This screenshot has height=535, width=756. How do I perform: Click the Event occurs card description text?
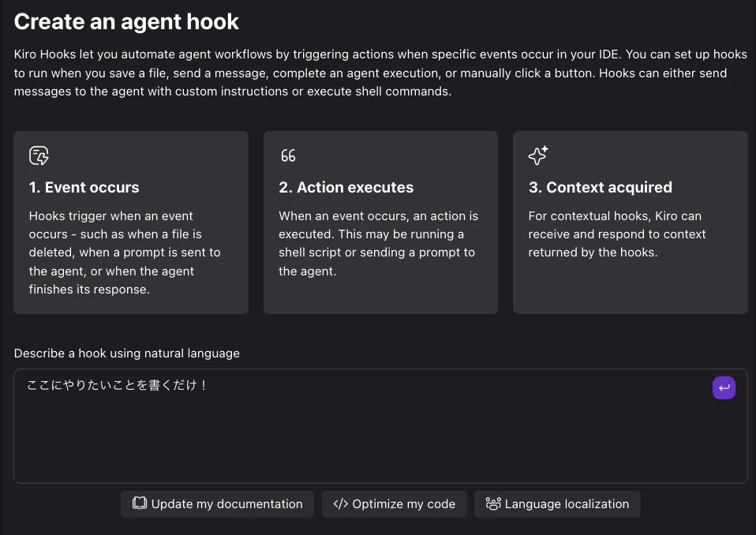tap(125, 253)
